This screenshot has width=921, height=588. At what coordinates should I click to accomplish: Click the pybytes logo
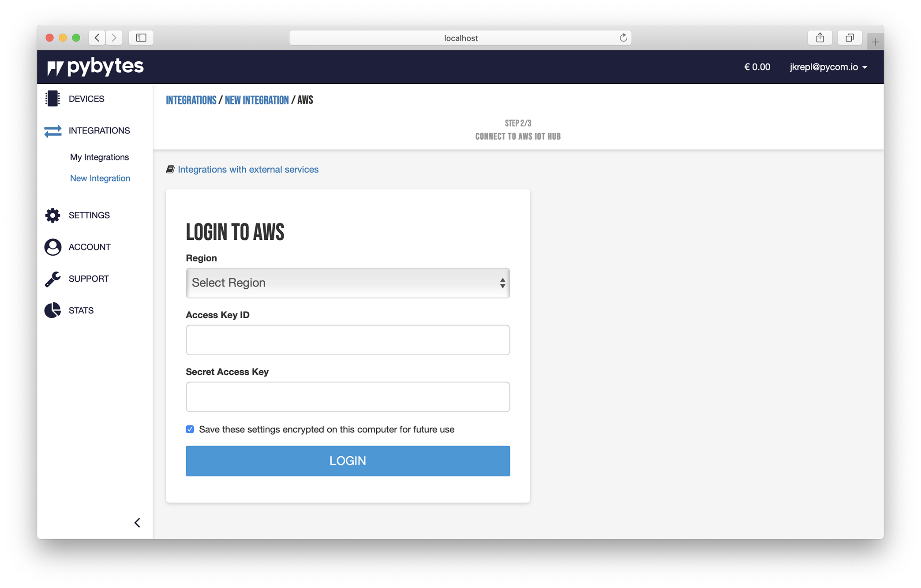point(95,66)
